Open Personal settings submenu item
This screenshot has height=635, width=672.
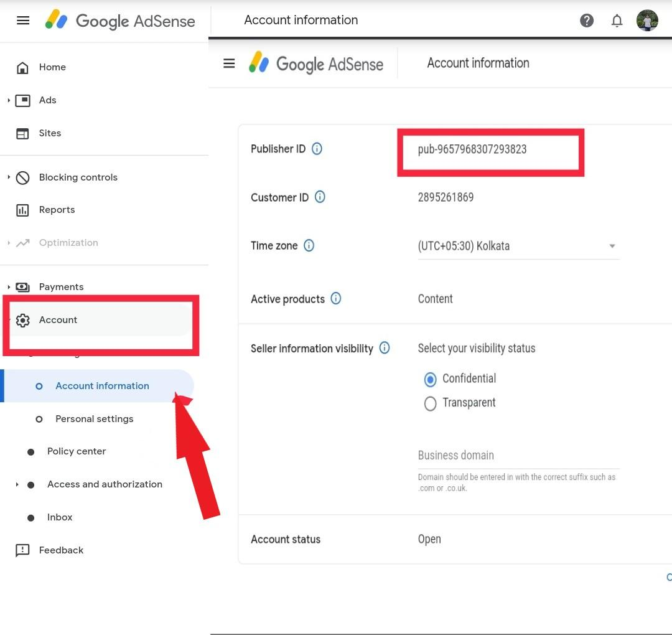click(x=95, y=419)
